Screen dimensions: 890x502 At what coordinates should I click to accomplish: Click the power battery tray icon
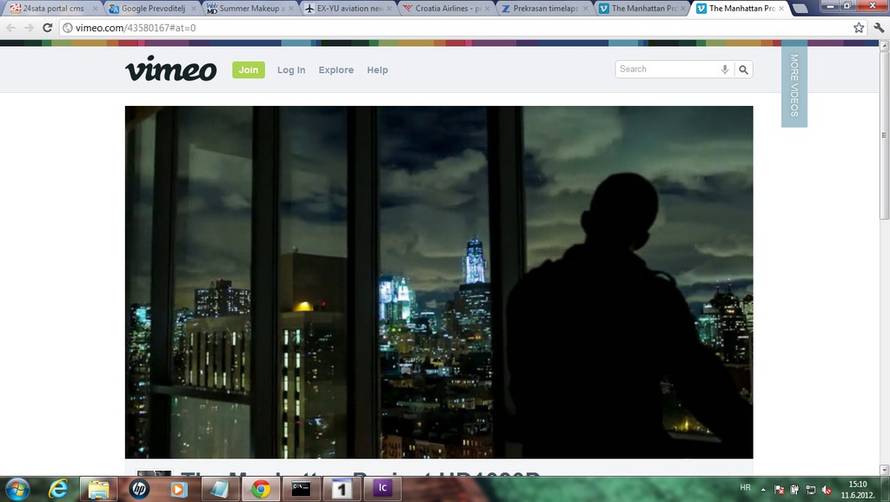tap(795, 490)
